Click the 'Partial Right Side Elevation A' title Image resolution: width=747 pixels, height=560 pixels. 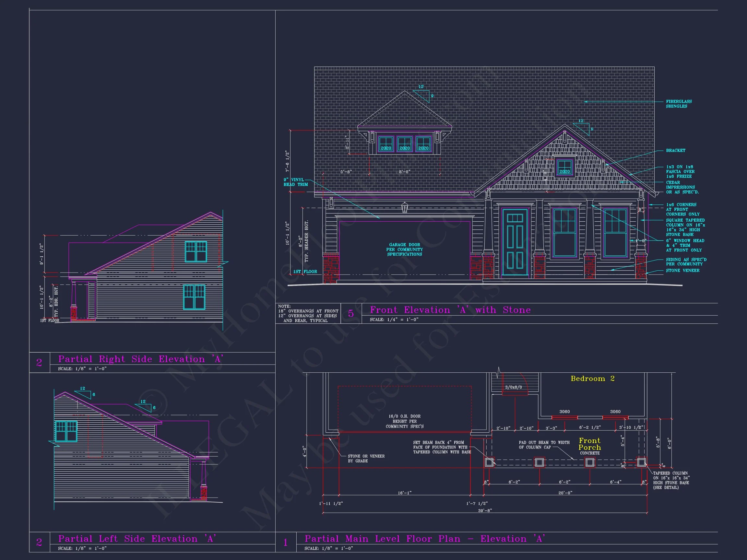[140, 359]
